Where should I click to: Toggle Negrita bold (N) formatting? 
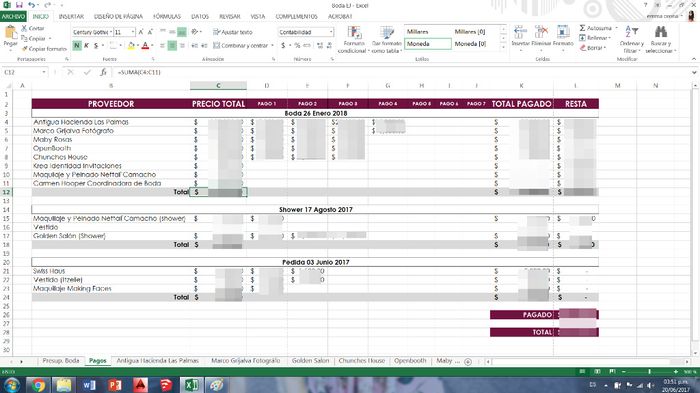click(77, 46)
